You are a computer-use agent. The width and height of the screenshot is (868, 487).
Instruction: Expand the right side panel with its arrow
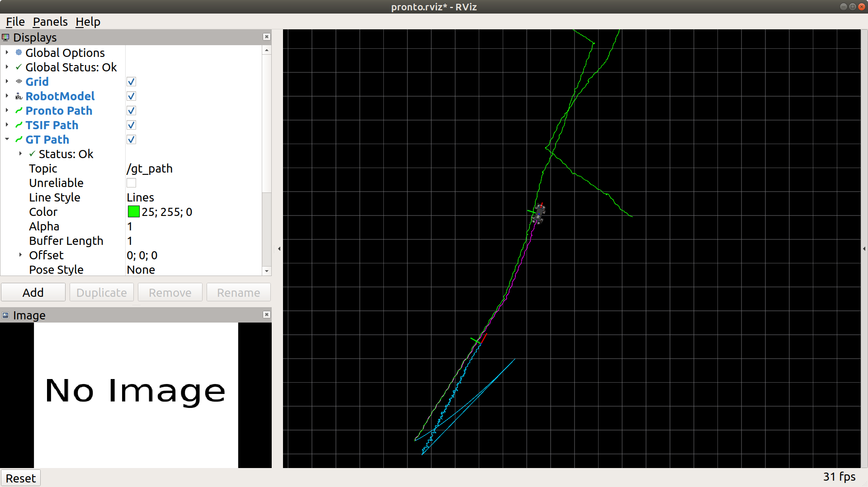[864, 249]
